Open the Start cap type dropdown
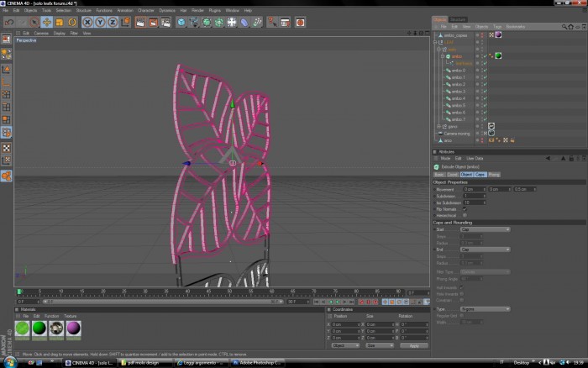The width and height of the screenshot is (588, 368). pos(485,229)
